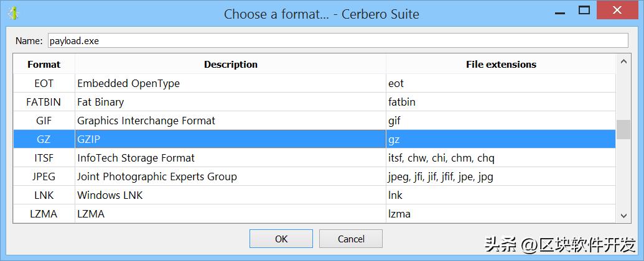Sort by the Description column header
The height and width of the screenshot is (261, 644).
pyautogui.click(x=230, y=64)
